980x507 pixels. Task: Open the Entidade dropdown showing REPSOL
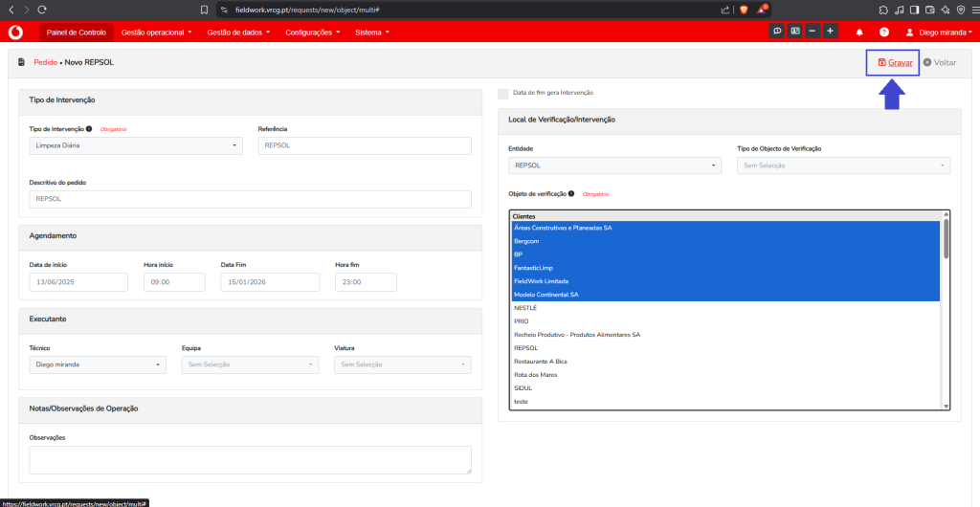point(615,165)
